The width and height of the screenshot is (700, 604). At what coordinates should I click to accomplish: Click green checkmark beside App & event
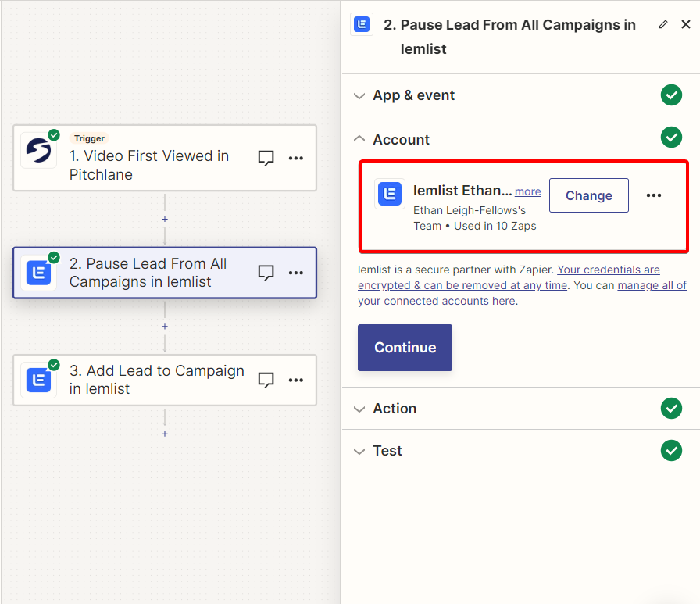click(671, 95)
